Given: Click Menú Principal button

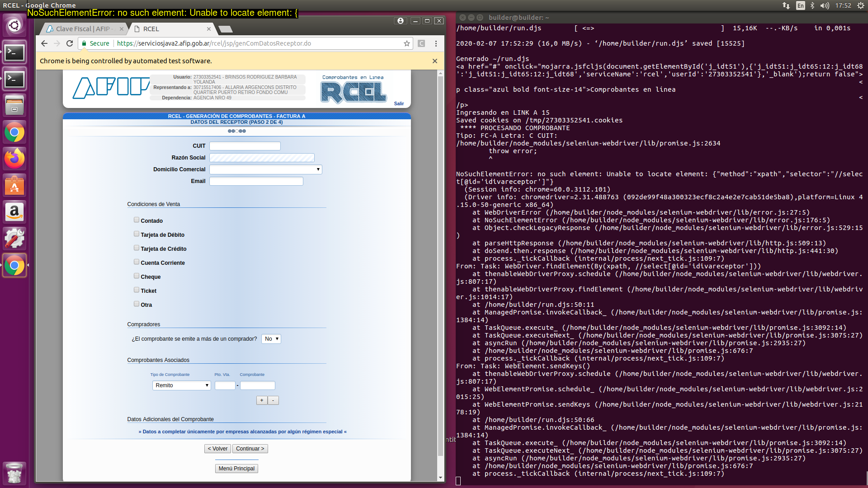Looking at the screenshot, I should (x=236, y=469).
